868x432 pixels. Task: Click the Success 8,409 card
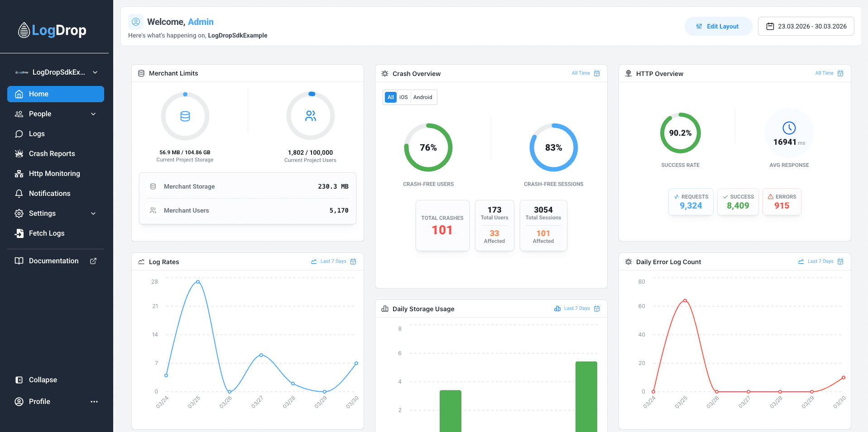[x=738, y=202]
